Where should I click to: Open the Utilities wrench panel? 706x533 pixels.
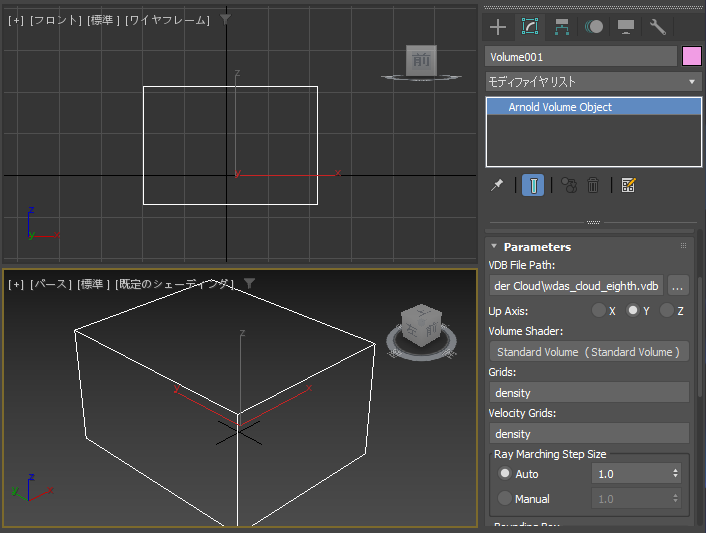pos(658,27)
